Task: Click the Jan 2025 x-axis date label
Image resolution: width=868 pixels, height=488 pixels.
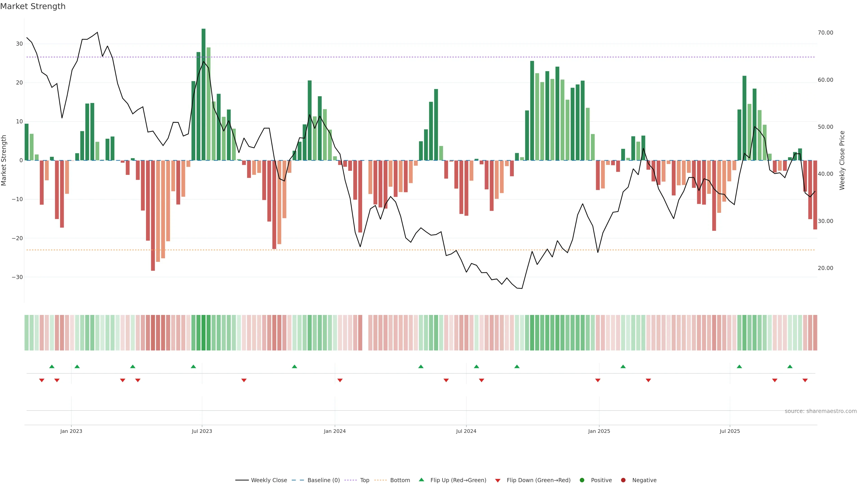Action: click(599, 431)
